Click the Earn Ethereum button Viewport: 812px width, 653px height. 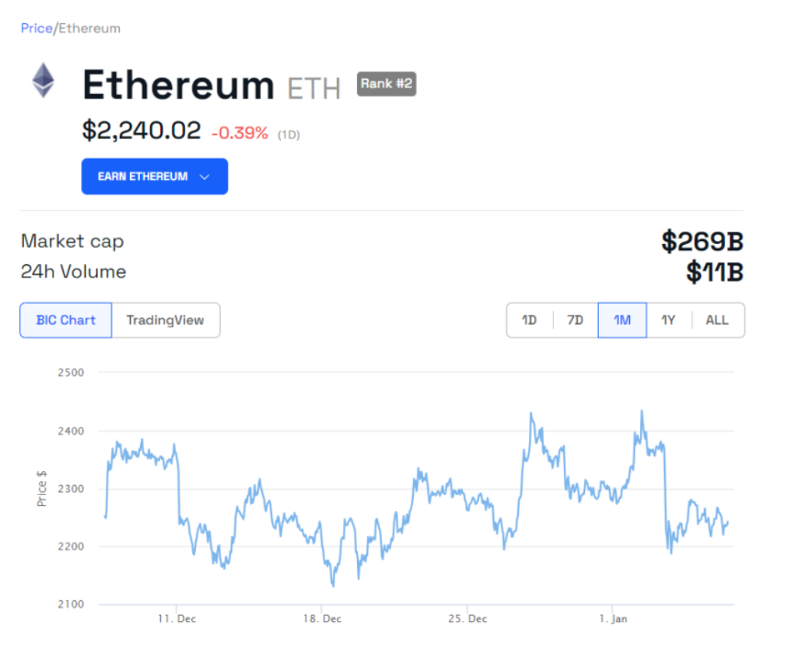click(143, 176)
